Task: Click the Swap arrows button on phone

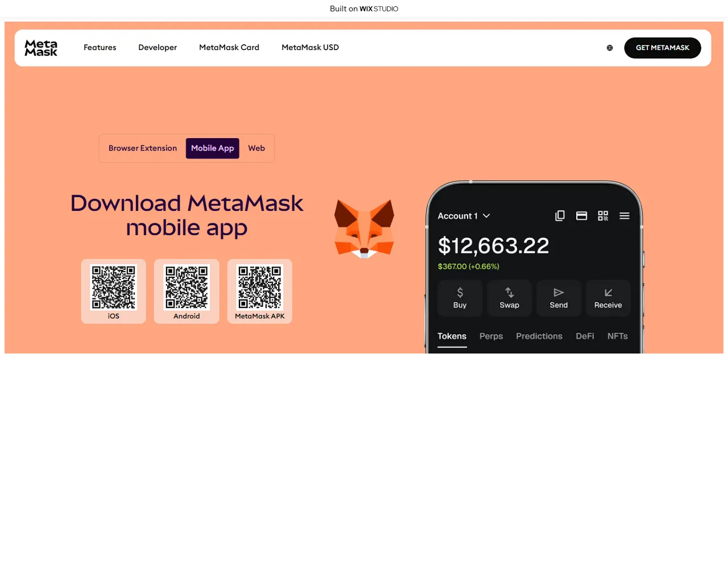Action: 510,298
